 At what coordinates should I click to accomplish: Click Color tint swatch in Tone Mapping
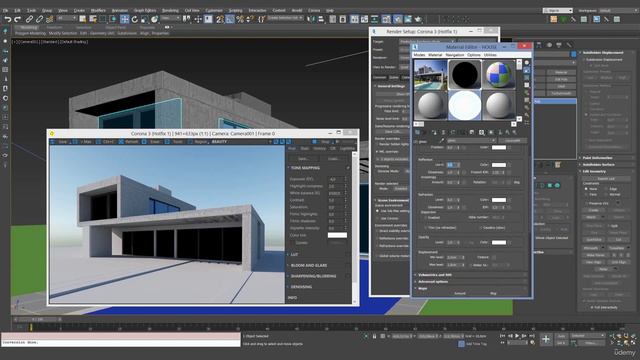point(337,235)
